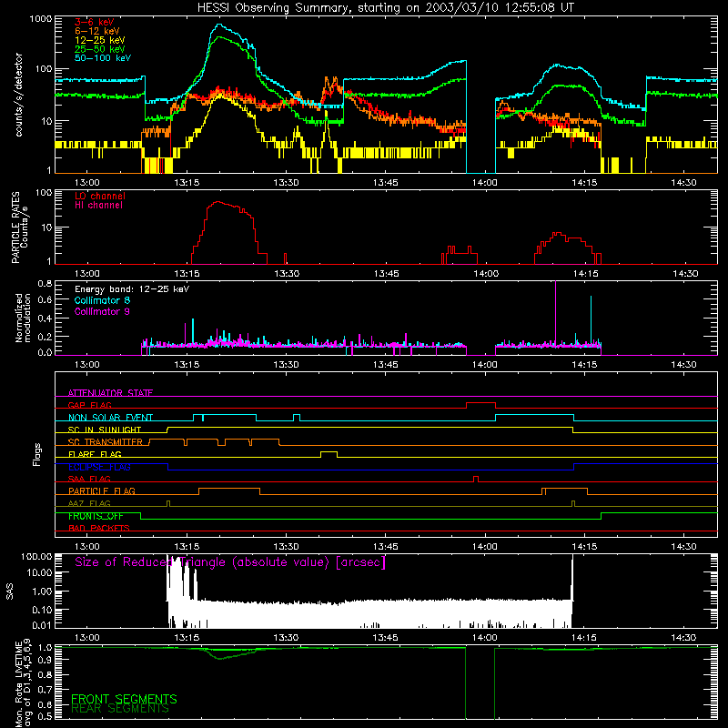Select the NON SOLAR EVENT flag label

pyautogui.click(x=110, y=418)
